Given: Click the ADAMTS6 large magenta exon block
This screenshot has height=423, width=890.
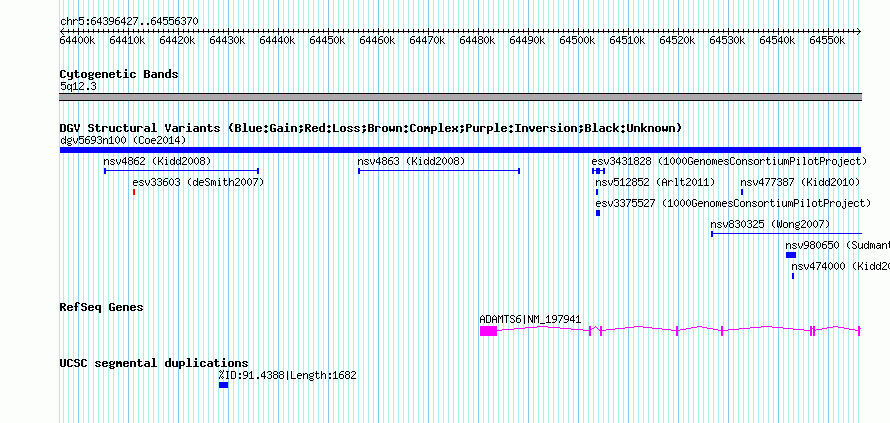Looking at the screenshot, I should point(488,331).
